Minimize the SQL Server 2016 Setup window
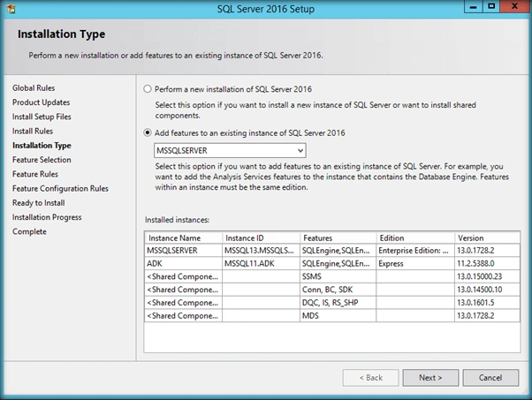This screenshot has width=532, height=400. 474,6
